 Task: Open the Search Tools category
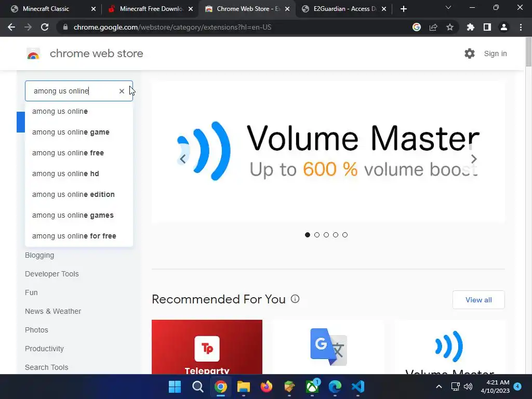[46, 367]
